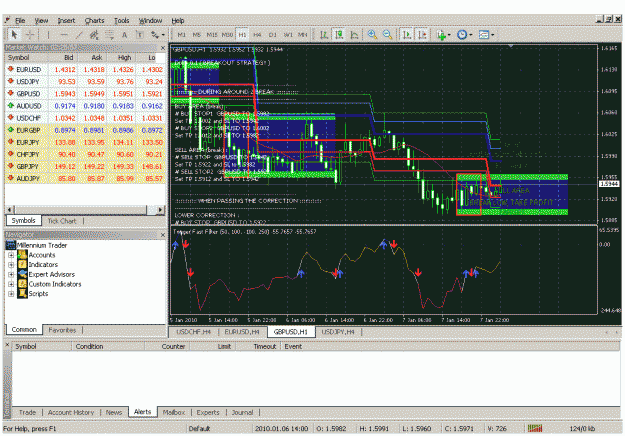Expand the Accounts tree node
The image size is (625, 436).
pyautogui.click(x=11, y=255)
